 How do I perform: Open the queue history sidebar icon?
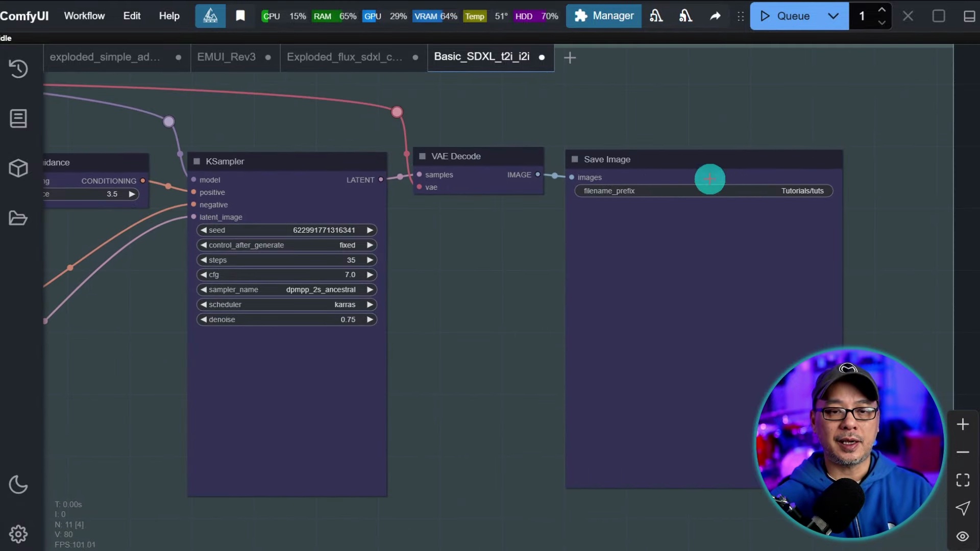(18, 68)
